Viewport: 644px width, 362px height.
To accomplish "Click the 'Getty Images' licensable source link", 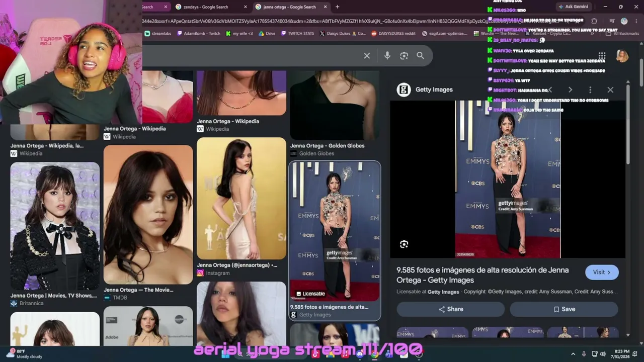I will pyautogui.click(x=443, y=292).
